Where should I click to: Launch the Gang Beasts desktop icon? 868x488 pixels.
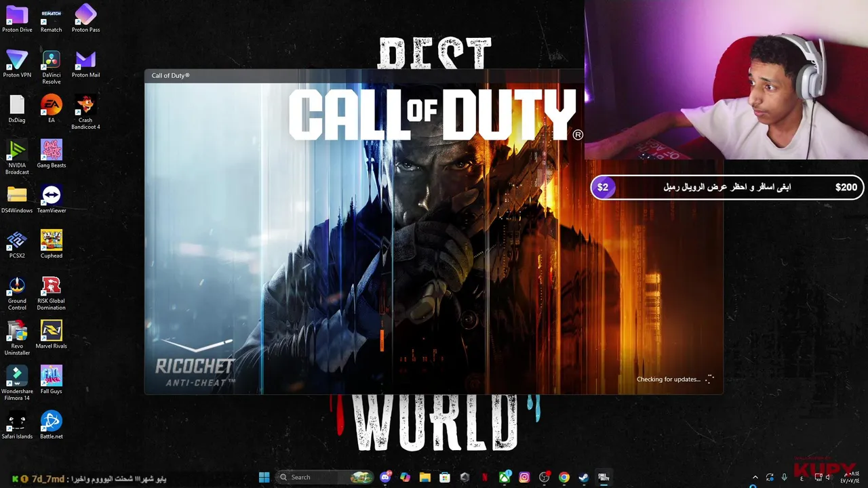point(51,154)
